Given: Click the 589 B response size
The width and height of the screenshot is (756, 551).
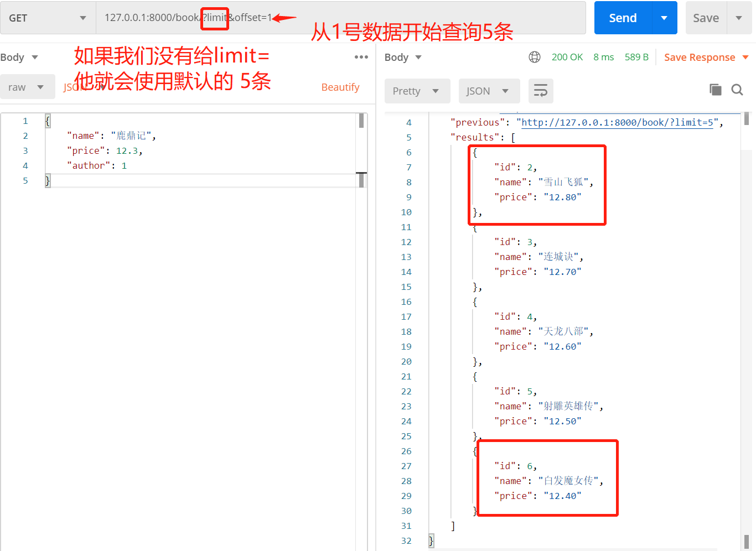Looking at the screenshot, I should pyautogui.click(x=636, y=57).
